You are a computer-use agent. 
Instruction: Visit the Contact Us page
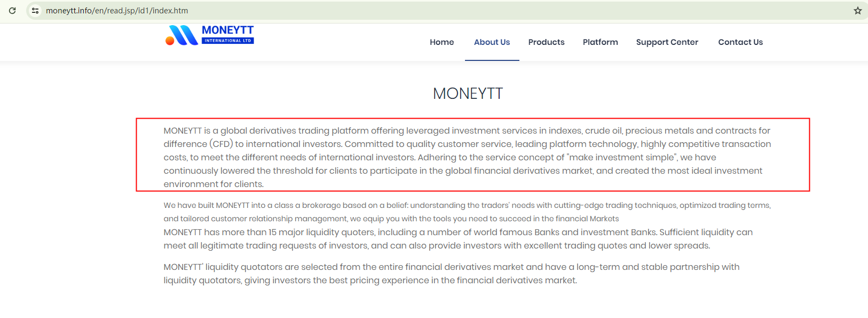point(740,42)
